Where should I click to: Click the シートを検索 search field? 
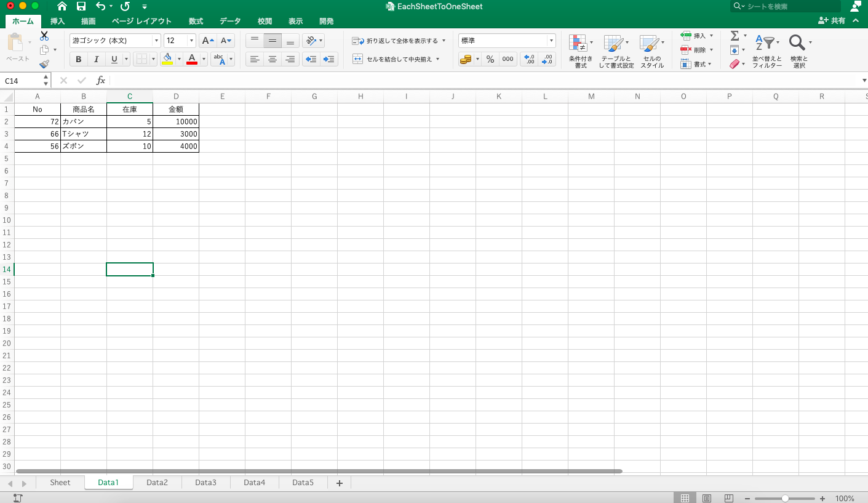pyautogui.click(x=786, y=6)
